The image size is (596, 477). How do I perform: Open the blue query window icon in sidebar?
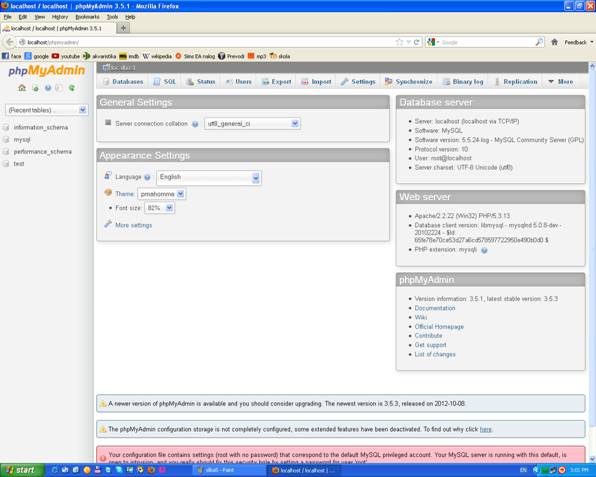pyautogui.click(x=48, y=88)
